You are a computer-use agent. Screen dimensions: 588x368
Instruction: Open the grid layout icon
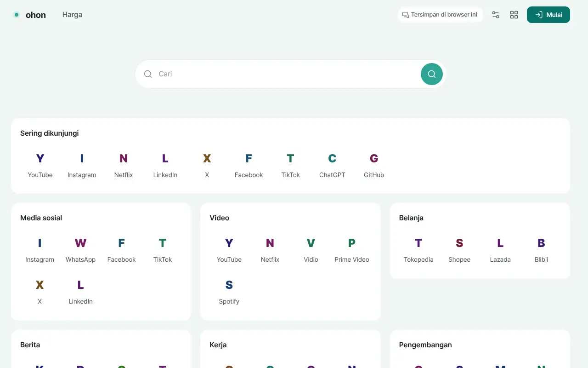pos(514,15)
